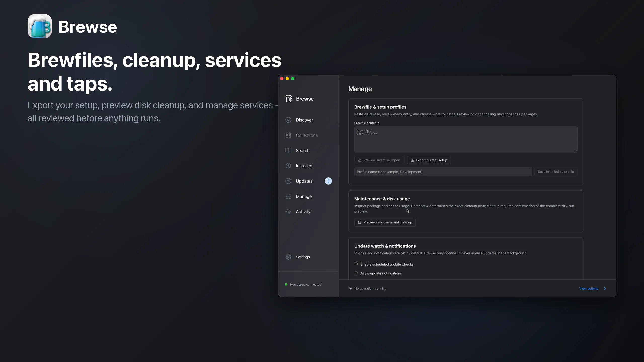Image resolution: width=644 pixels, height=362 pixels.
Task: Open the Search book icon
Action: 288,150
